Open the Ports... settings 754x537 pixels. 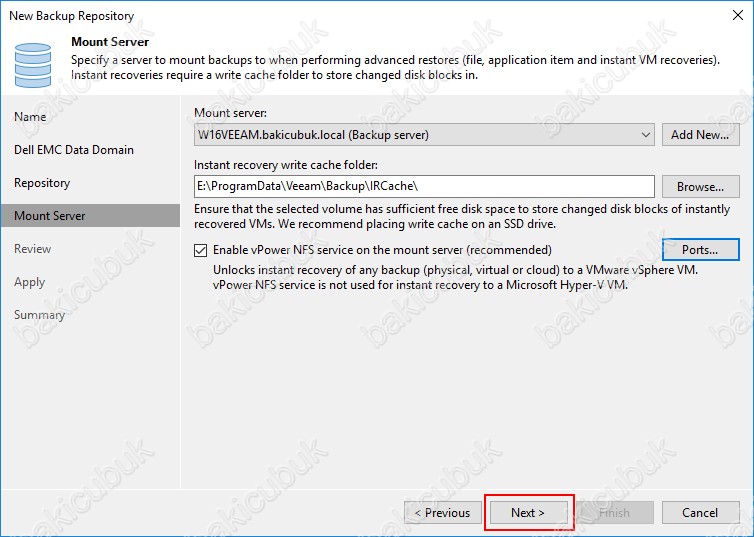[700, 250]
